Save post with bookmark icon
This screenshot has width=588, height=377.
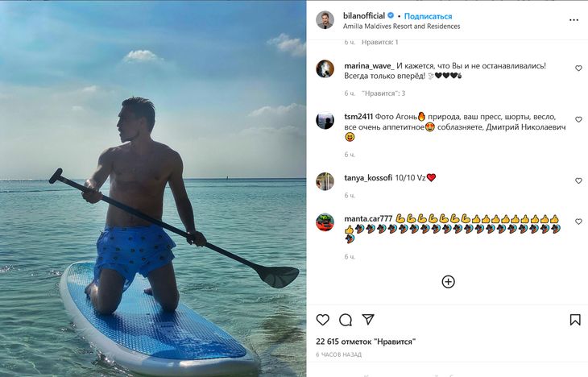575,320
